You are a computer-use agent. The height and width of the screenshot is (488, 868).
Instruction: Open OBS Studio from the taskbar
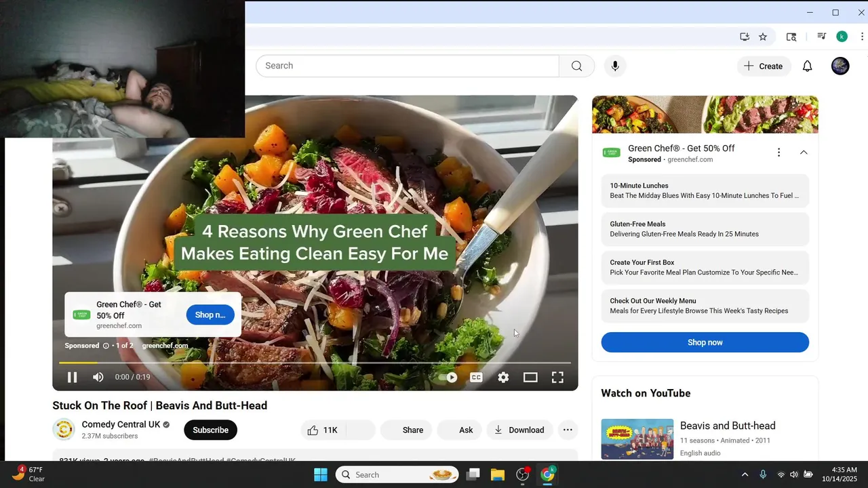(x=523, y=474)
